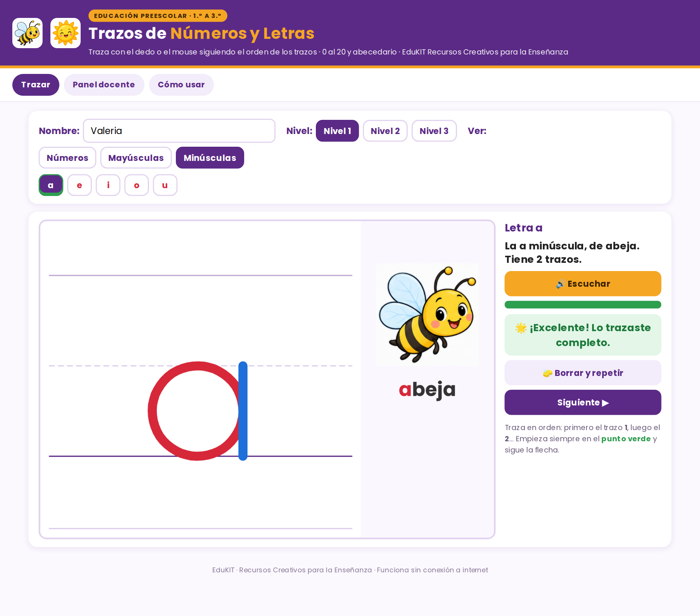This screenshot has width=700, height=616.
Task: Choose the Minúsculas category
Action: click(210, 158)
